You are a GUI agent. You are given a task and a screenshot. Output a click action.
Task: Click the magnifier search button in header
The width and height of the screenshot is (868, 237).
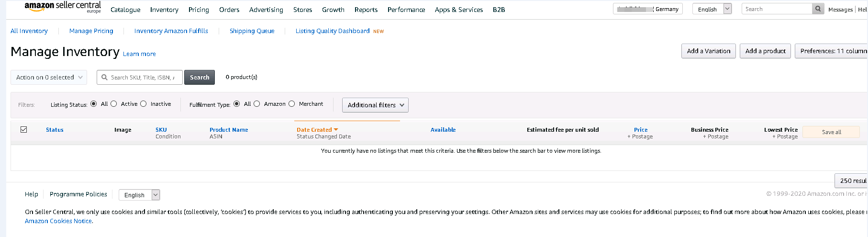tap(818, 9)
